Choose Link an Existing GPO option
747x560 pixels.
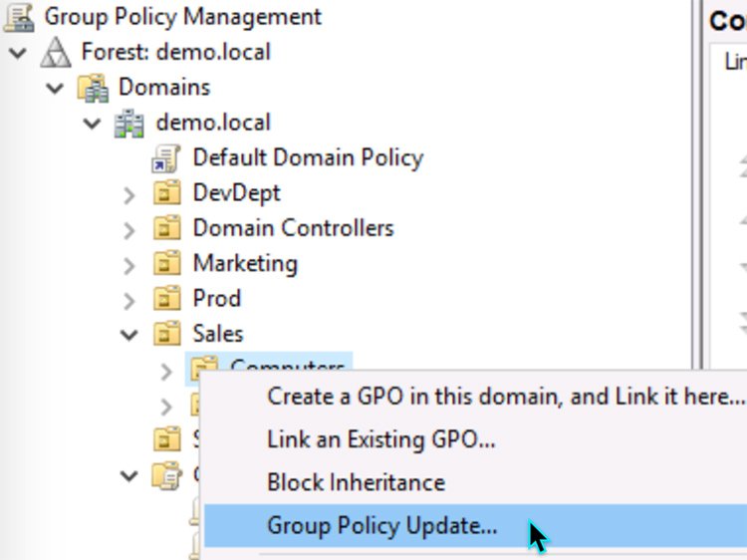[x=380, y=438]
